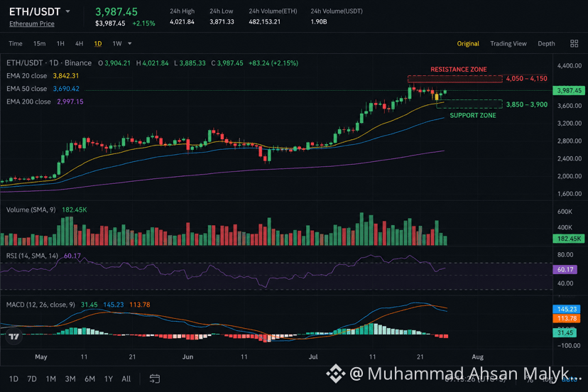588x392 pixels.
Task: Click the 24h Volume(ETH) value 482,153.21
Action: (264, 22)
